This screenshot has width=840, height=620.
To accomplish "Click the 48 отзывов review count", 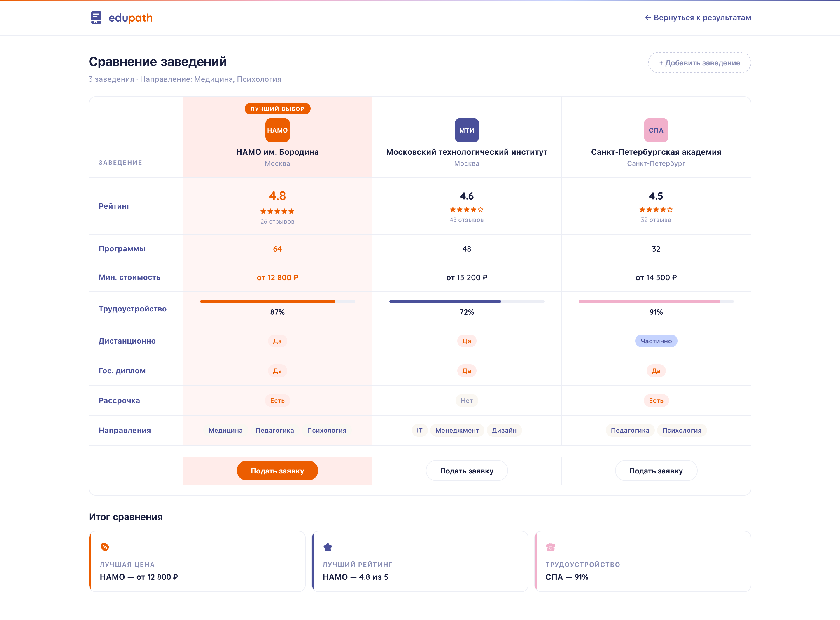I will coord(467,220).
